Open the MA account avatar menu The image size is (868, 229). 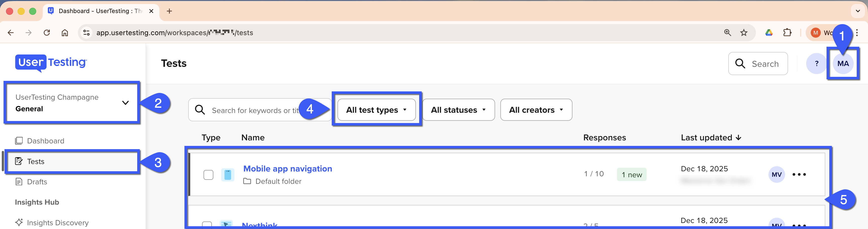tap(843, 64)
